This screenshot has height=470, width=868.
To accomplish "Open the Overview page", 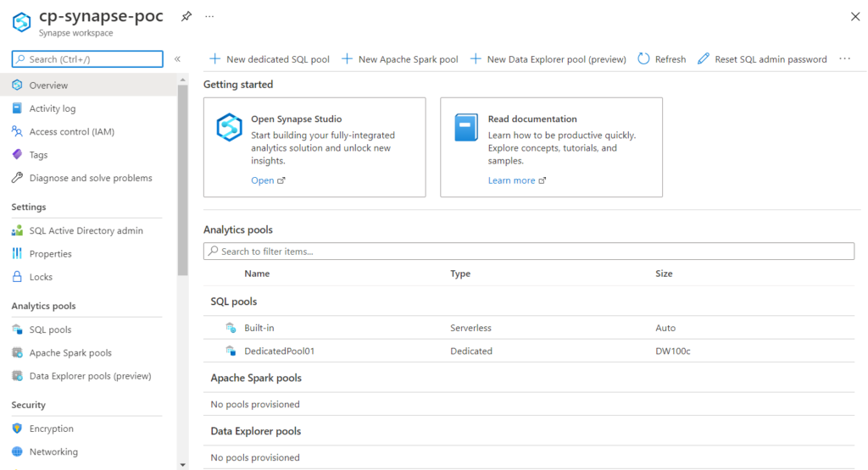I will [x=88, y=86].
